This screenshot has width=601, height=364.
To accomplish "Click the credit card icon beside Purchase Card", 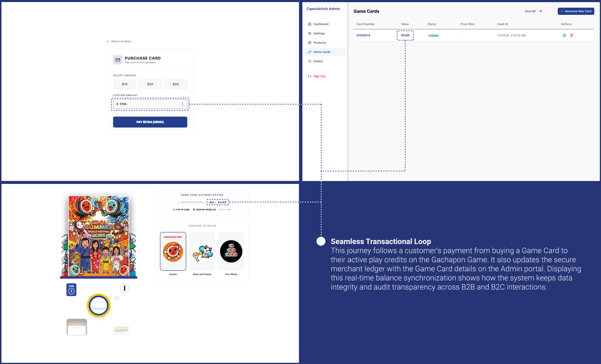I will [x=118, y=60].
